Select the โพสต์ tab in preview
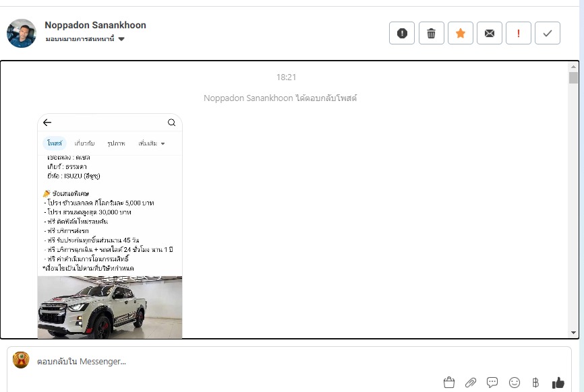Viewport: 584px width, 392px height. tap(55, 143)
